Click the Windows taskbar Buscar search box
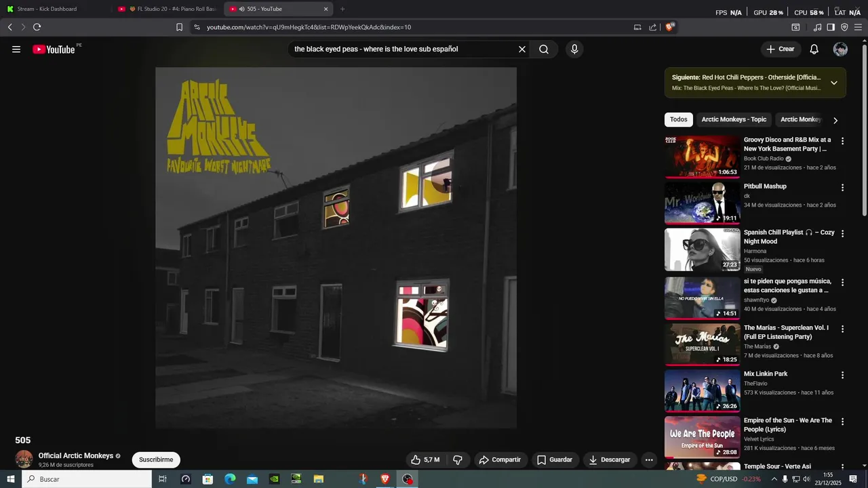 click(86, 479)
